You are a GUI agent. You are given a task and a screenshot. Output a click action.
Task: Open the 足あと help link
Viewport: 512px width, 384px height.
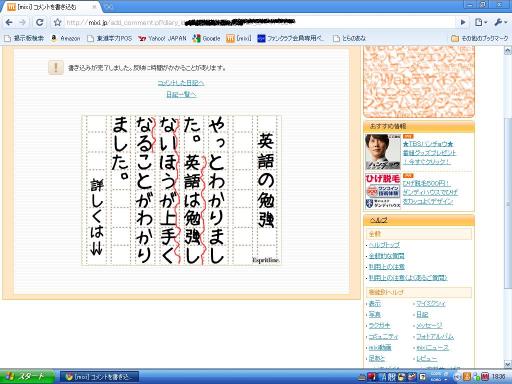(377, 358)
